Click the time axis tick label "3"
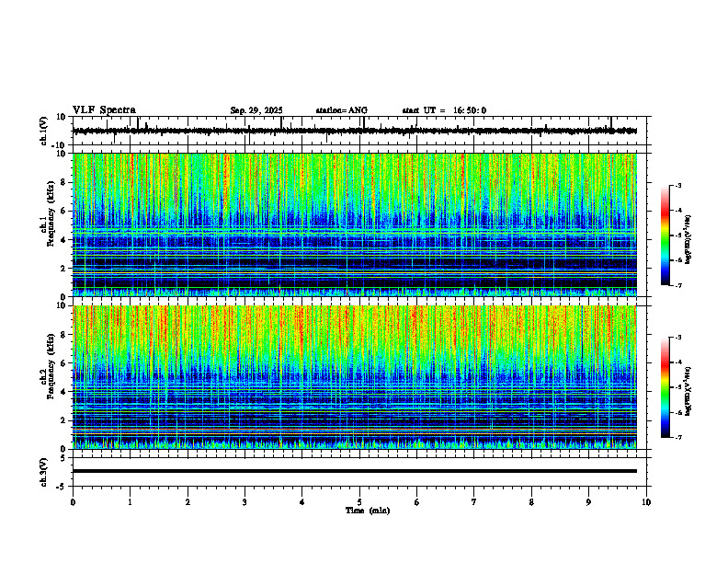Screen dimensions: 728x563 [x=245, y=502]
